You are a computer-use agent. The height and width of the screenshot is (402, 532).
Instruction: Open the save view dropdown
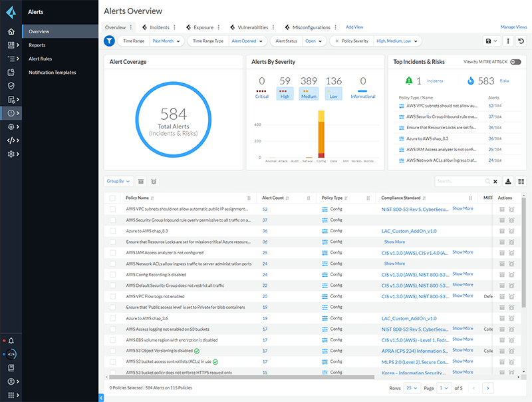click(x=491, y=41)
